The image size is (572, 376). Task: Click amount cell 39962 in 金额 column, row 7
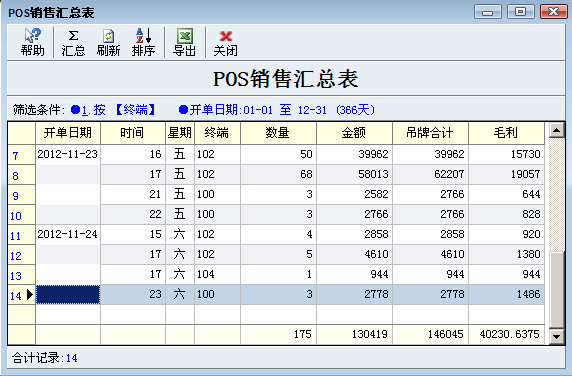(x=354, y=154)
